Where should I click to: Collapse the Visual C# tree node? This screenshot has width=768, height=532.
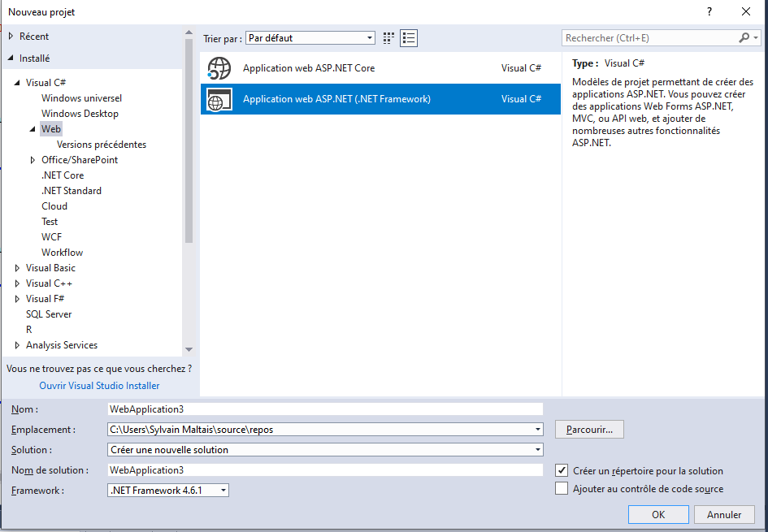(18, 83)
